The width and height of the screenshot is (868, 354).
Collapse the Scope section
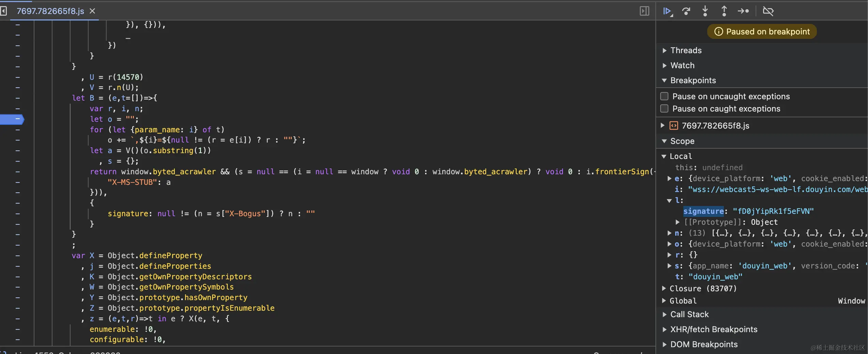coord(664,141)
